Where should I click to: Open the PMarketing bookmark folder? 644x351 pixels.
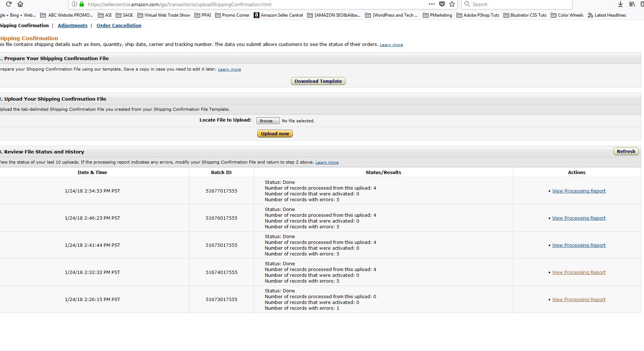(x=437, y=15)
